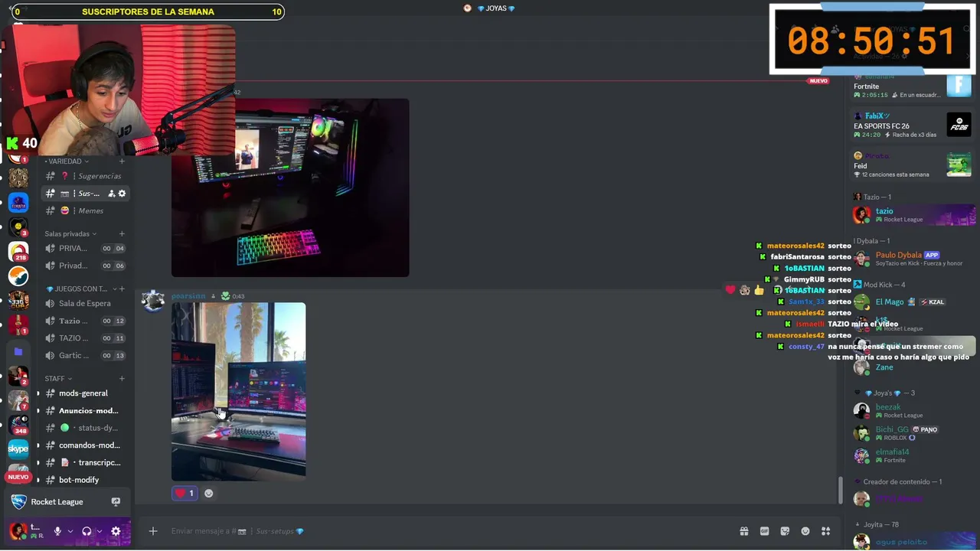Open the Anuncios-mod channel

tap(84, 410)
